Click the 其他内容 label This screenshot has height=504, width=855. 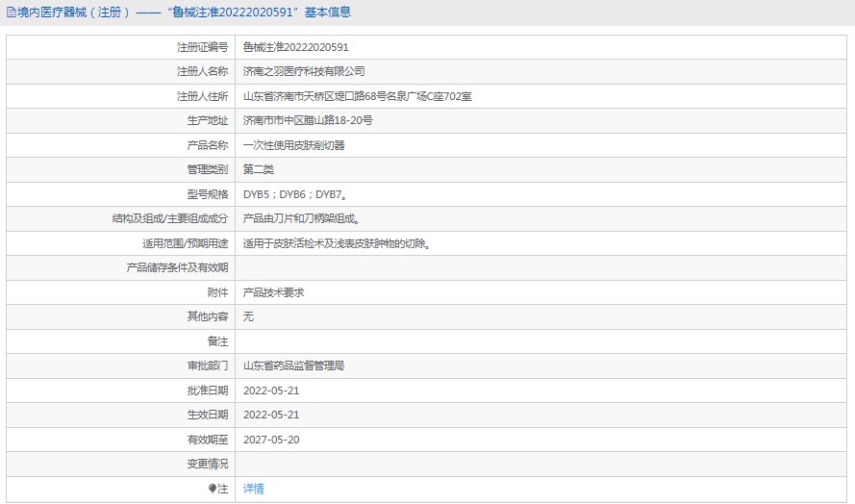(x=207, y=316)
